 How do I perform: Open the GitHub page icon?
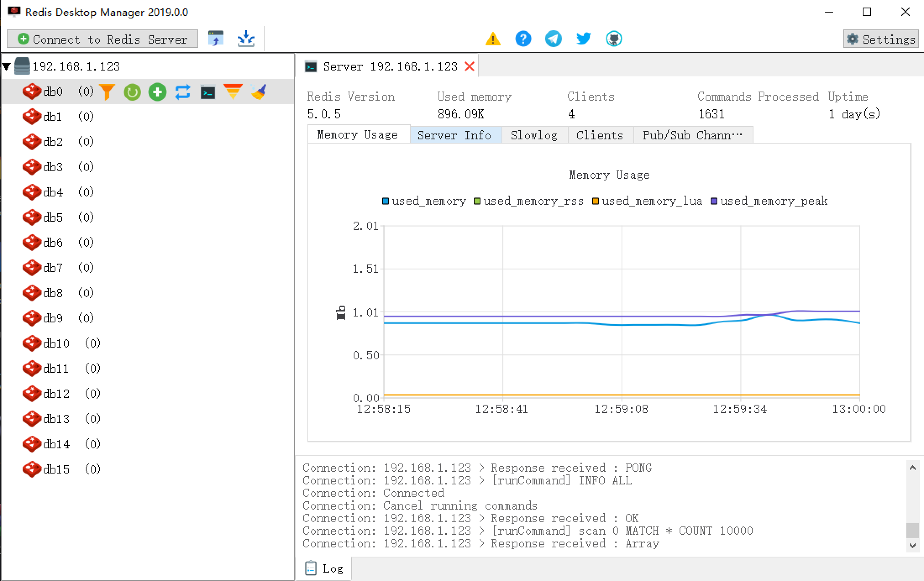(x=614, y=39)
